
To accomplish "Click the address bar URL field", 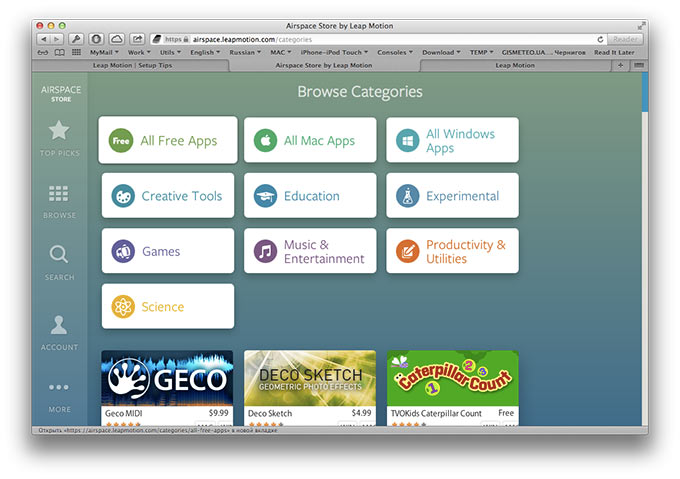I will point(377,39).
